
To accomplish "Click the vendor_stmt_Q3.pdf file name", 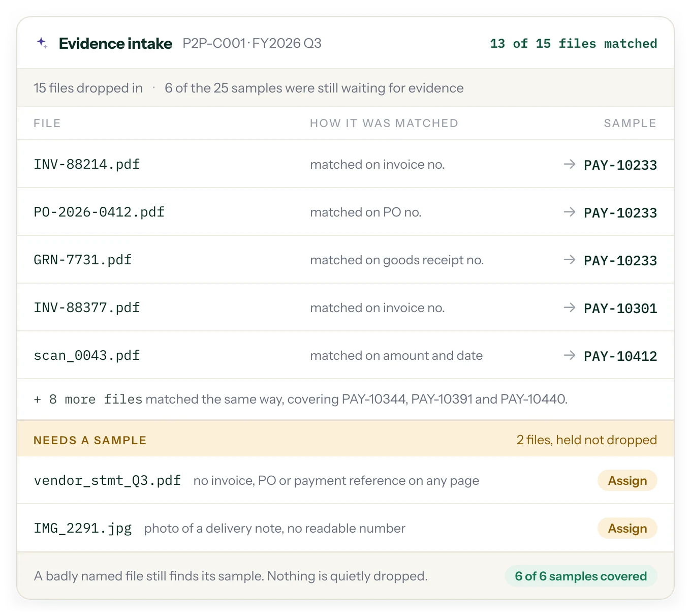I will coord(107,480).
